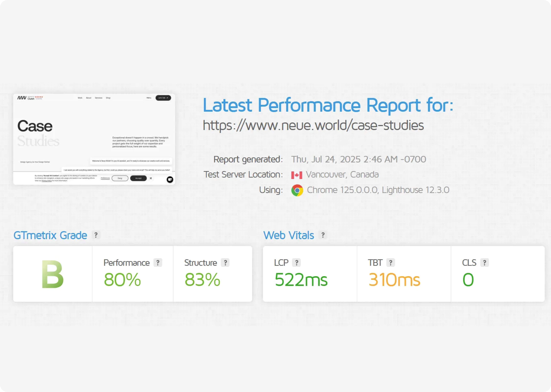This screenshot has width=551, height=392.
Task: Click the 80% Performance score
Action: (x=122, y=280)
